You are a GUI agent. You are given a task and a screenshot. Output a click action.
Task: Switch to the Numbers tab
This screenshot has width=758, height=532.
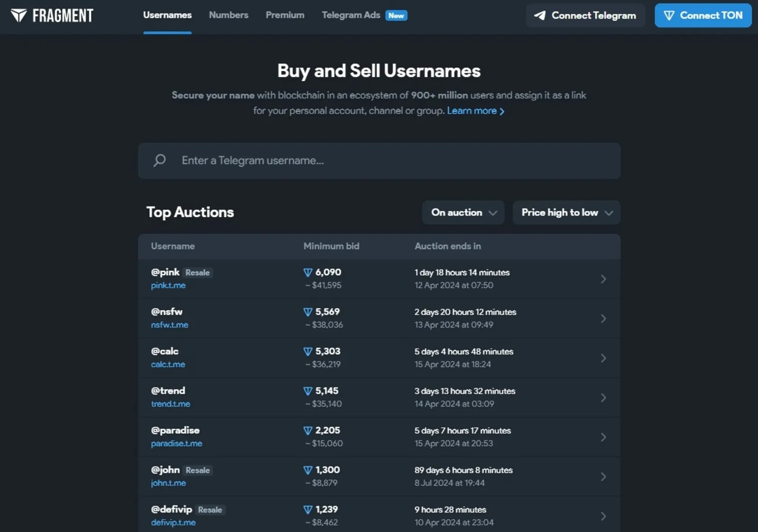228,15
